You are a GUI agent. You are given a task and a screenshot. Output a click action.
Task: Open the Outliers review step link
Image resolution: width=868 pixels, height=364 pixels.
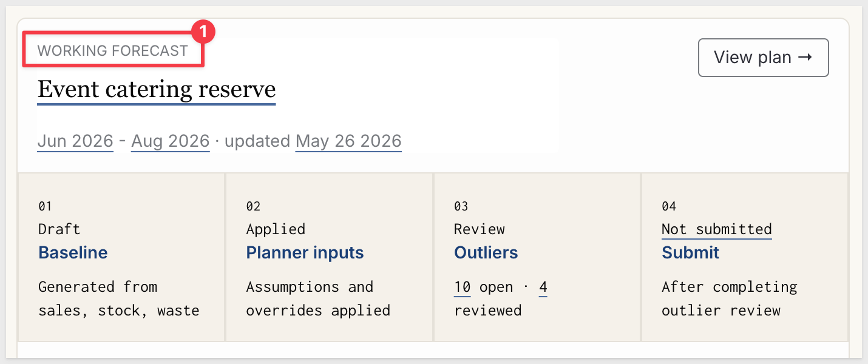click(x=486, y=253)
